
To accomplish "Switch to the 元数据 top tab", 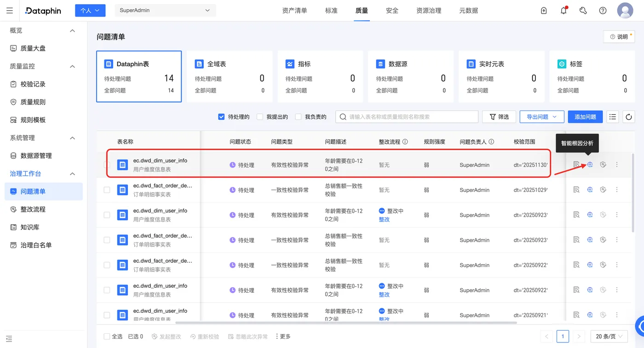I will click(x=468, y=11).
